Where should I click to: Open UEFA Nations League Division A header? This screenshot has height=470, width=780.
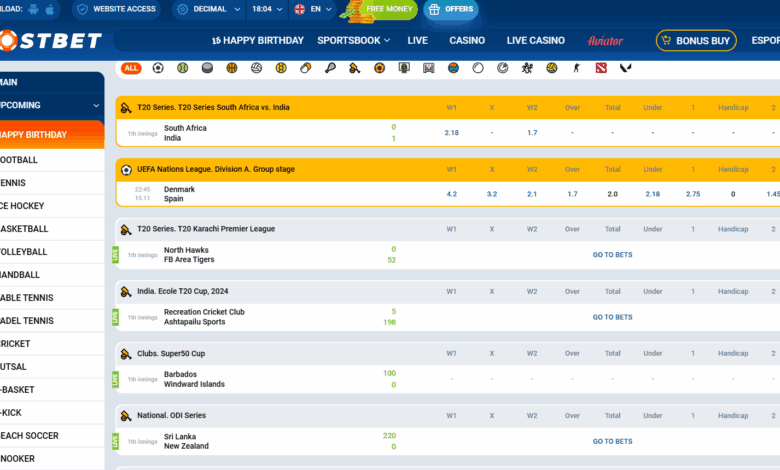216,169
